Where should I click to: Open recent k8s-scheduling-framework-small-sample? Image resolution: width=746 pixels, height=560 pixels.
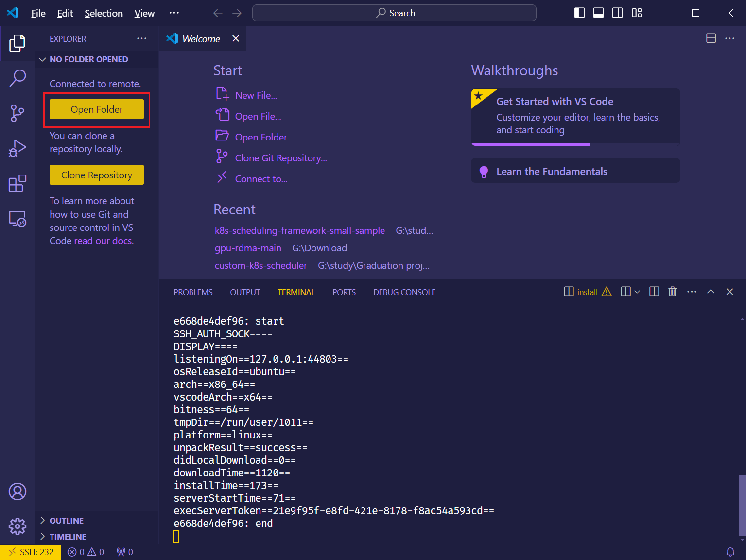[x=300, y=230]
